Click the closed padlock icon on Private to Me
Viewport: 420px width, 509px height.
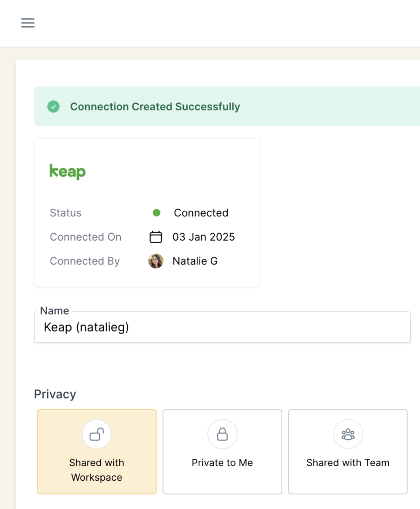(x=222, y=434)
